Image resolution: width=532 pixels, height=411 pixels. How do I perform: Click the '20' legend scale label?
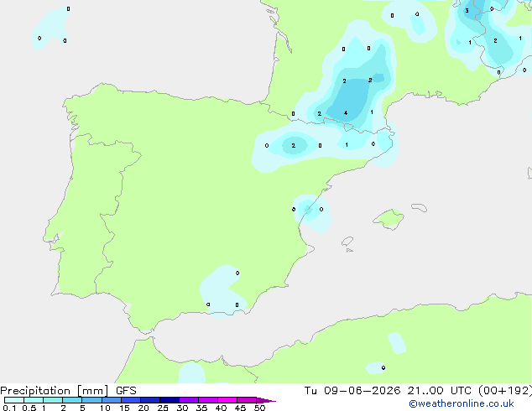[143, 408]
